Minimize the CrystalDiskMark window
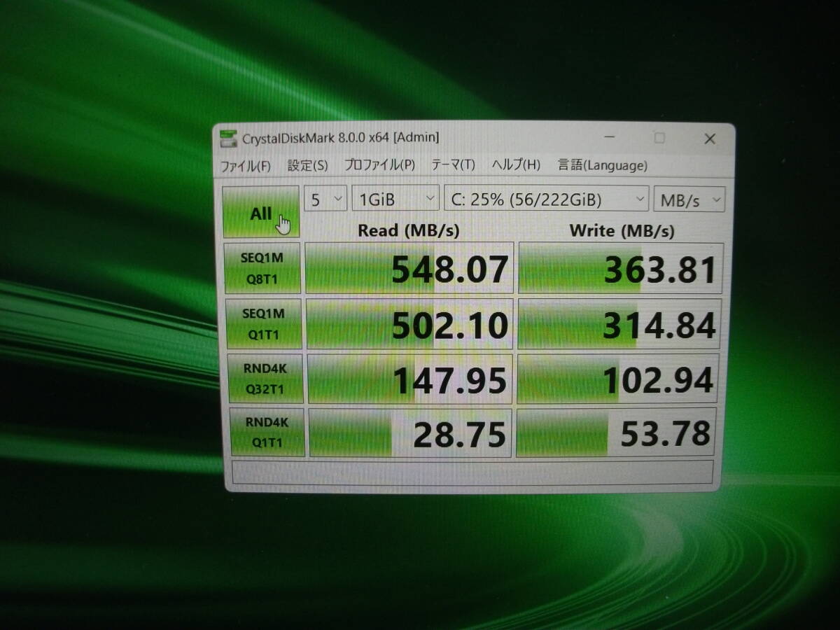This screenshot has height=630, width=840. [611, 139]
